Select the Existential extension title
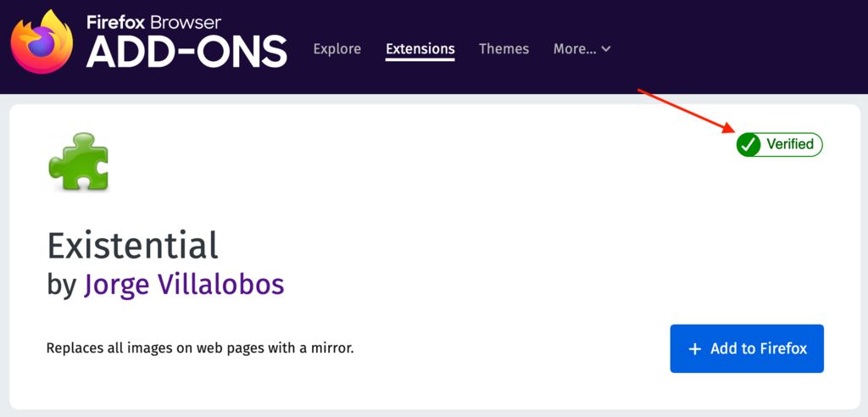 pos(132,246)
